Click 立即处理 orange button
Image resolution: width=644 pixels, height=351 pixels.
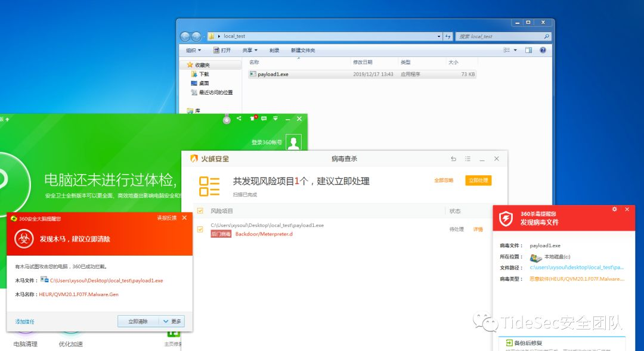pyautogui.click(x=478, y=181)
